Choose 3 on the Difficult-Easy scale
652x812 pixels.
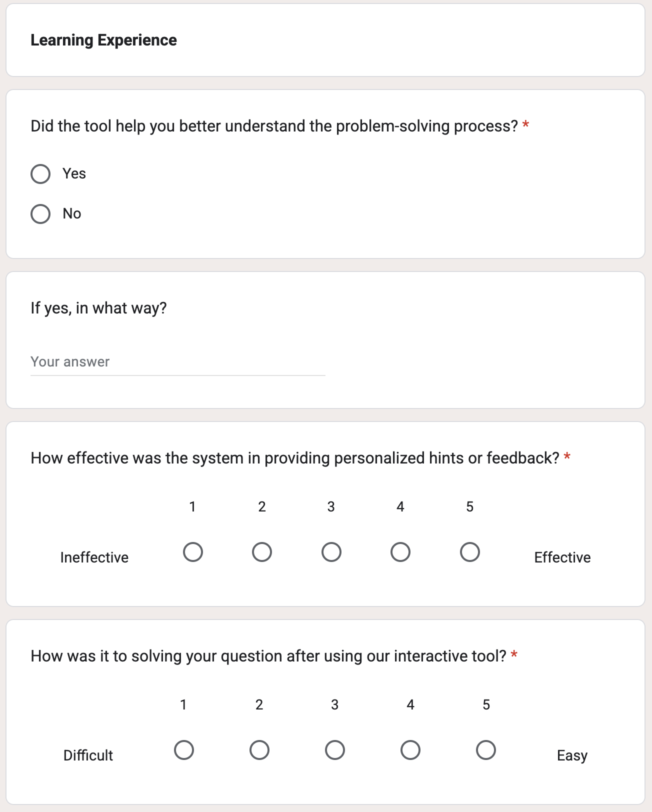pos(335,750)
